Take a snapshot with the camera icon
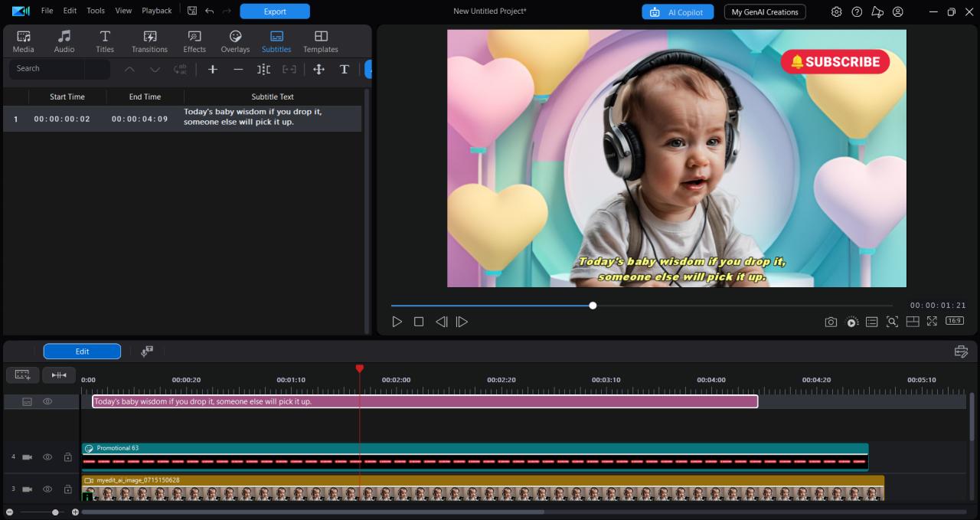The height and width of the screenshot is (520, 980). point(831,322)
